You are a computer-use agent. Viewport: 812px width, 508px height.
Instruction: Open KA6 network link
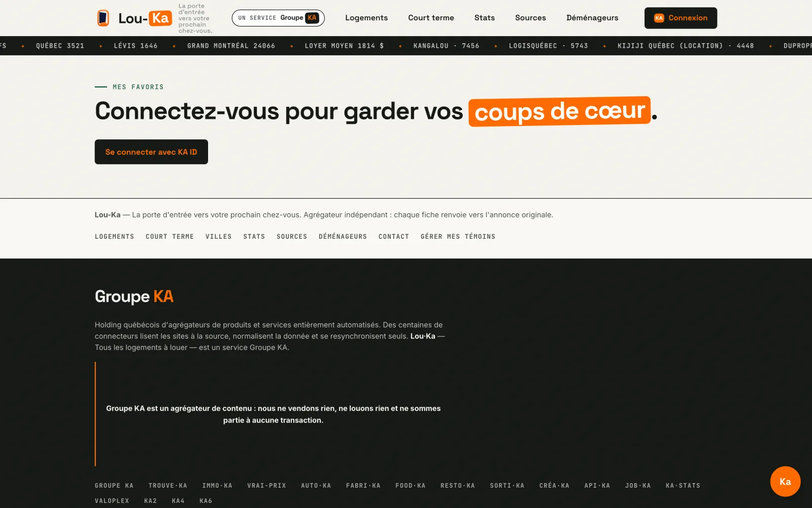pyautogui.click(x=206, y=501)
